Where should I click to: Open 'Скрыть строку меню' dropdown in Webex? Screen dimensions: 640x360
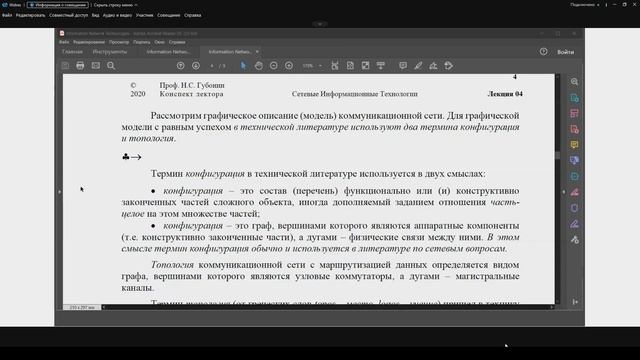(x=115, y=5)
